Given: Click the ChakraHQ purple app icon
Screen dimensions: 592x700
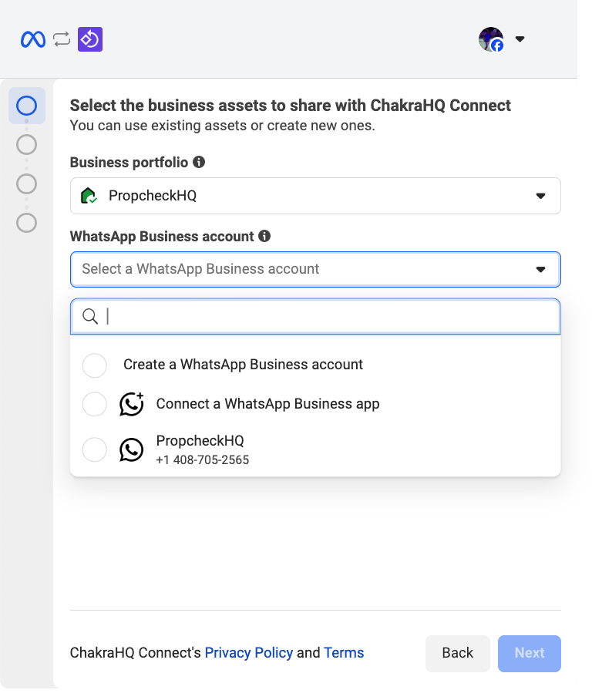Looking at the screenshot, I should pyautogui.click(x=90, y=39).
